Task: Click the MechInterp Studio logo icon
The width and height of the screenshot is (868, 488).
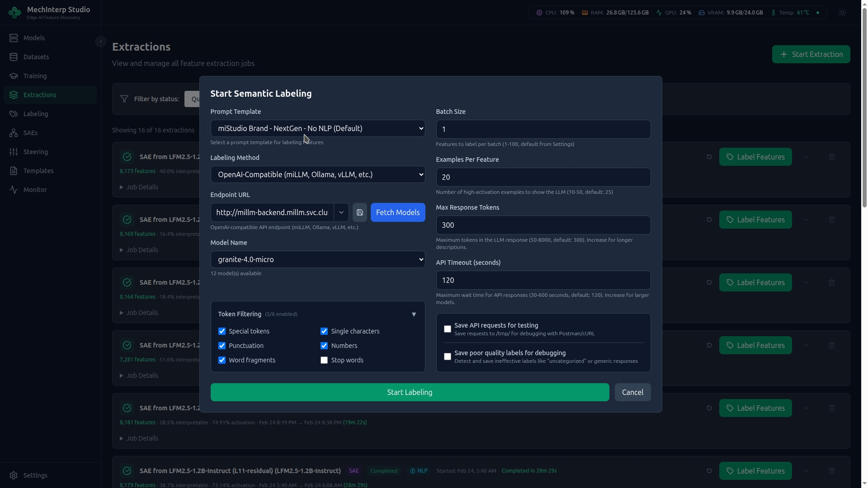Action: coord(14,13)
